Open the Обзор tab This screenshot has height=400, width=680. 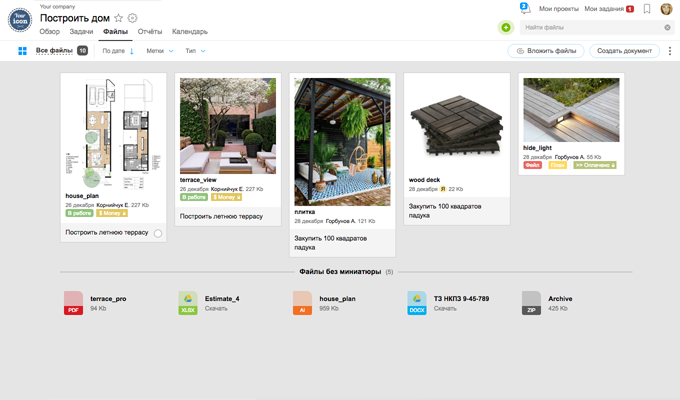(x=49, y=32)
